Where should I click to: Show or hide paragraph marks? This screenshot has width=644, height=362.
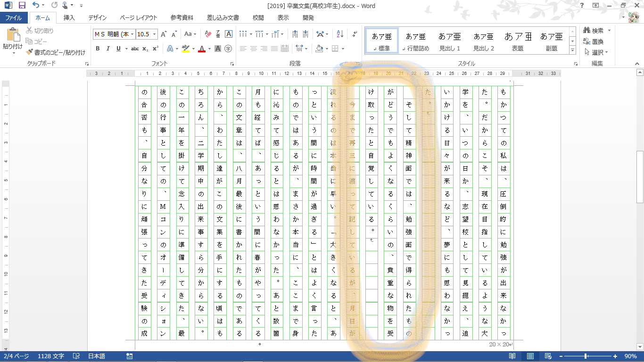(355, 34)
